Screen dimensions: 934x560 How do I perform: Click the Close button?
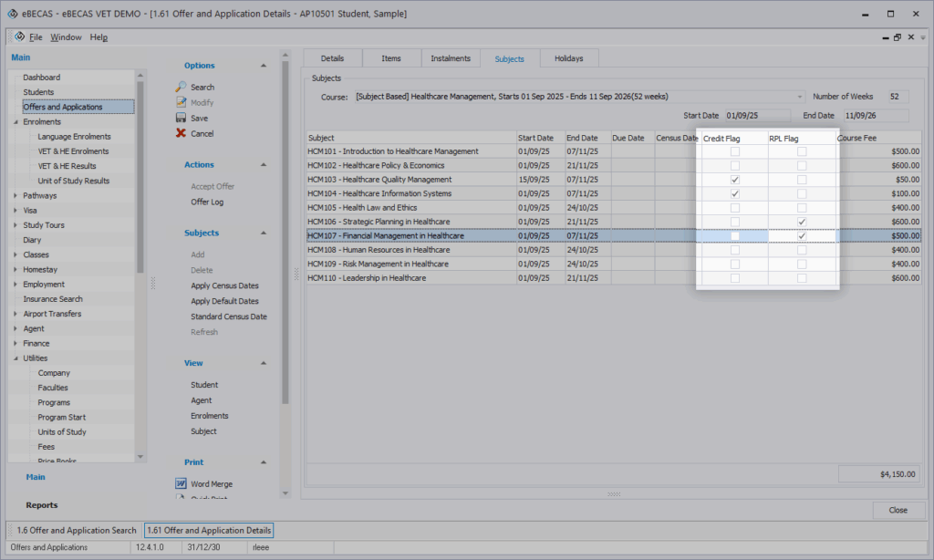click(x=898, y=510)
